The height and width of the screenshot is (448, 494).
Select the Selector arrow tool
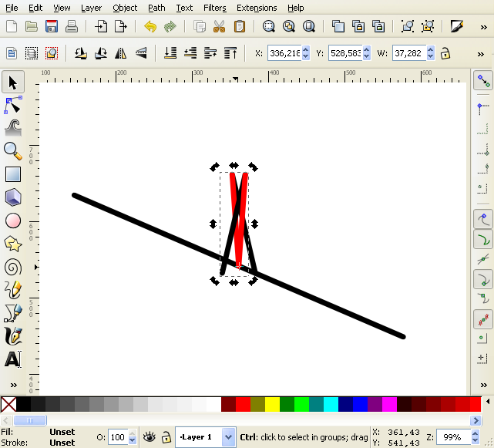[13, 83]
